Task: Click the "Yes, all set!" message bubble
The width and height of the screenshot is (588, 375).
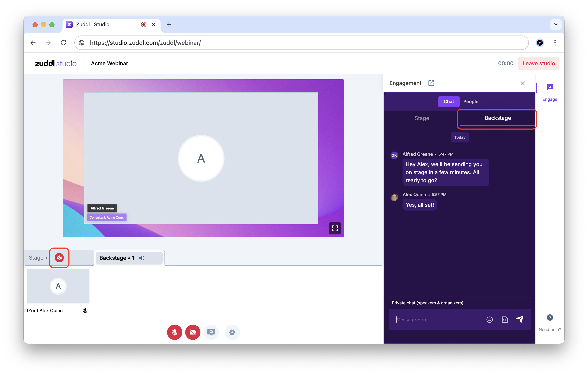Action: coord(419,205)
